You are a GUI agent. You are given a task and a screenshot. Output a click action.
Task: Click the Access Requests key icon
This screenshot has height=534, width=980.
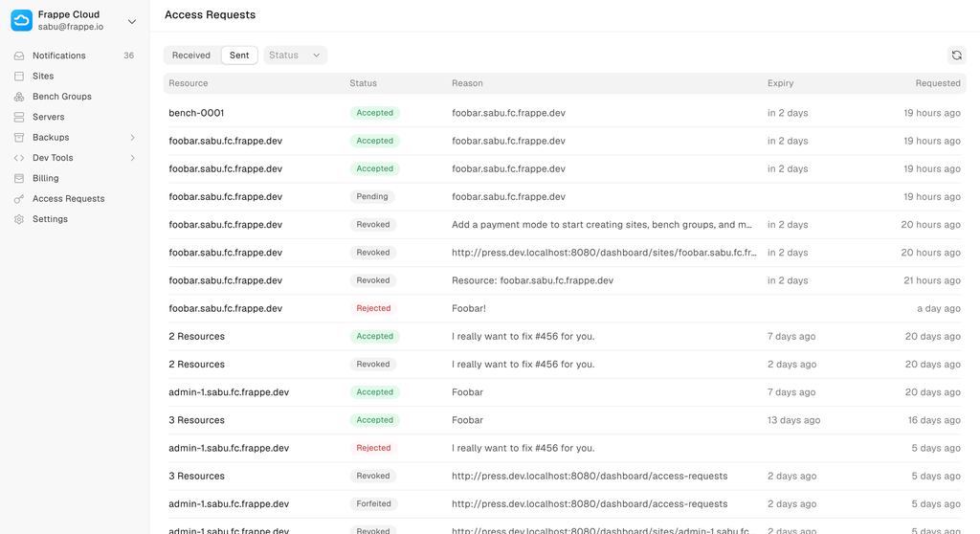(19, 199)
